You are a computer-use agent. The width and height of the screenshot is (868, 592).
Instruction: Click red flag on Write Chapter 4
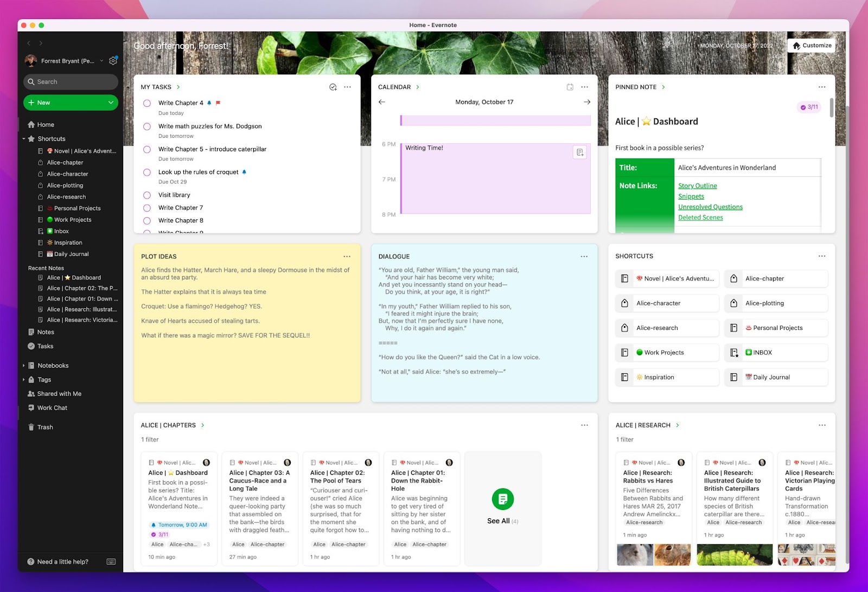(218, 103)
